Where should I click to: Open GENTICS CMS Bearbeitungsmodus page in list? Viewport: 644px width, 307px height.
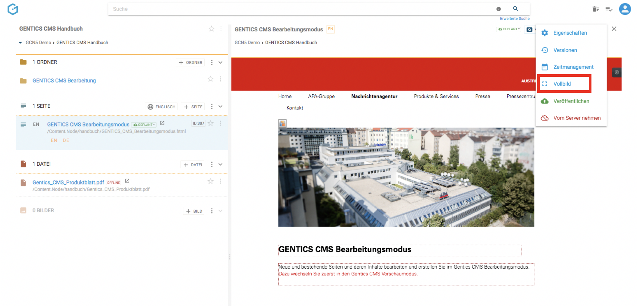point(88,124)
